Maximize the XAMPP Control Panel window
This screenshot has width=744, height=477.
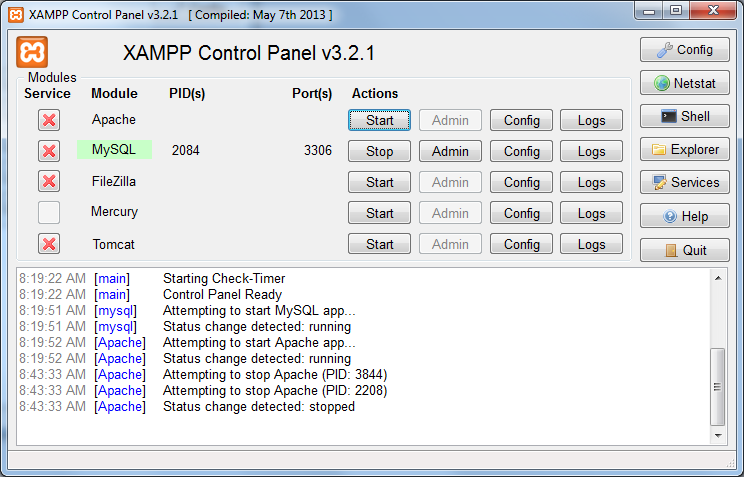(676, 11)
